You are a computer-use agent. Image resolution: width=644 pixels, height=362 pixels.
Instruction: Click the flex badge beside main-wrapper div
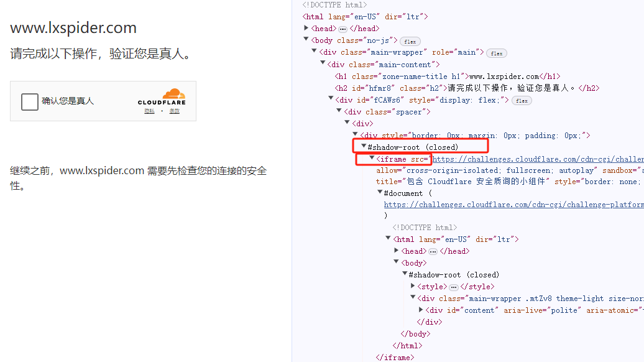pos(497,53)
